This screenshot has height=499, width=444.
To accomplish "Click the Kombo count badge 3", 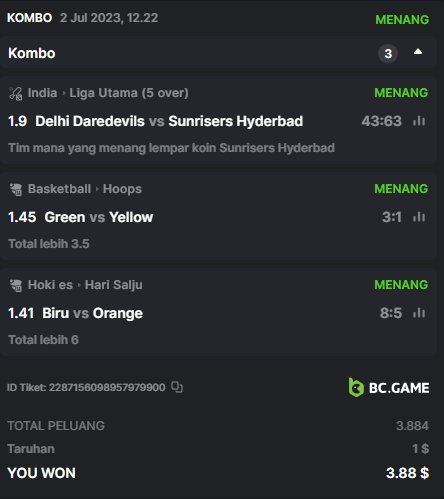I will click(x=388, y=53).
